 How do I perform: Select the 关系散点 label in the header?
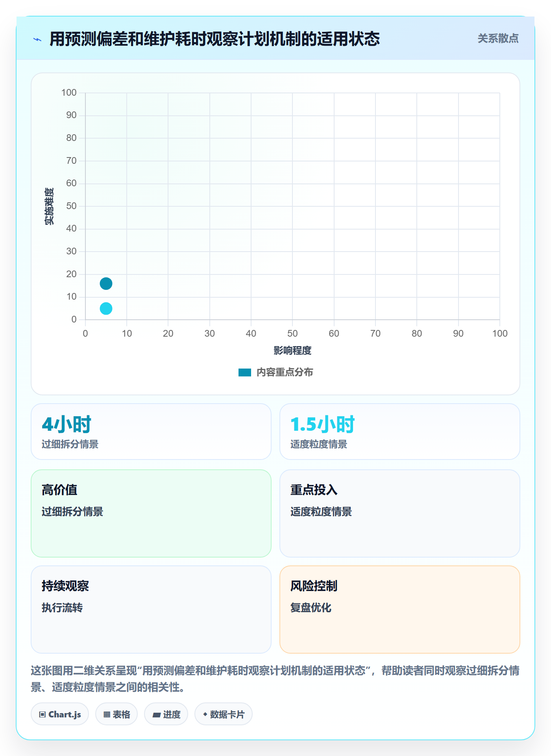(498, 39)
